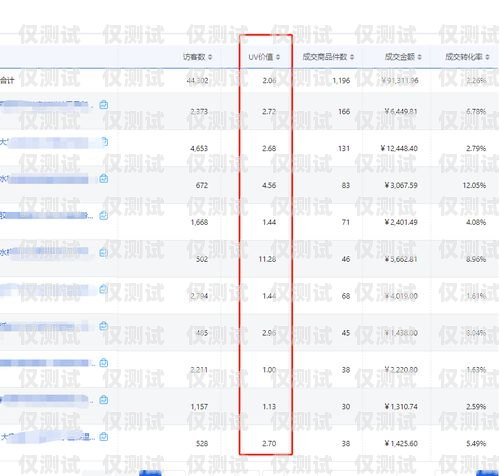Click visitors cell 2,211
499x476 pixels.
[199, 370]
